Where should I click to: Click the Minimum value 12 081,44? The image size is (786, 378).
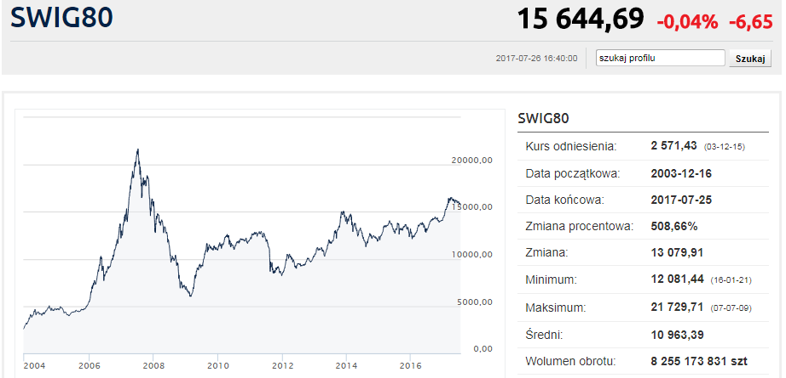point(677,278)
